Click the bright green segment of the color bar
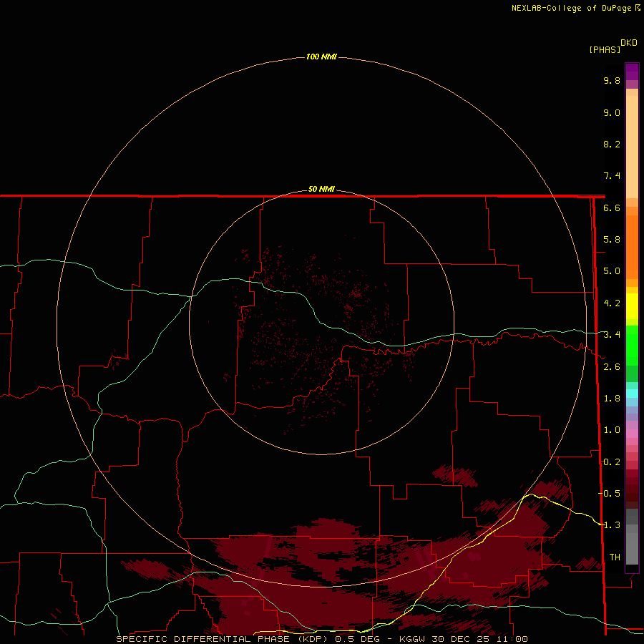644x644 pixels. tap(632, 345)
